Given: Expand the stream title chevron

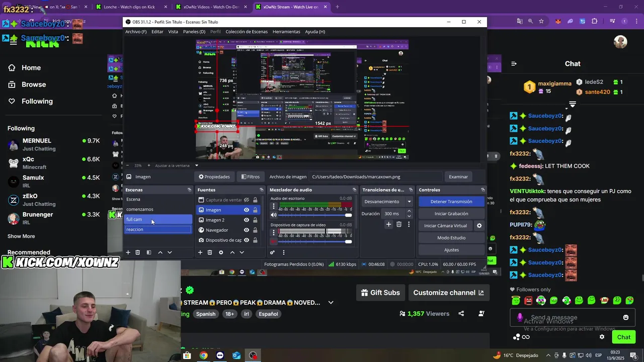Looking at the screenshot, I should coord(331,303).
